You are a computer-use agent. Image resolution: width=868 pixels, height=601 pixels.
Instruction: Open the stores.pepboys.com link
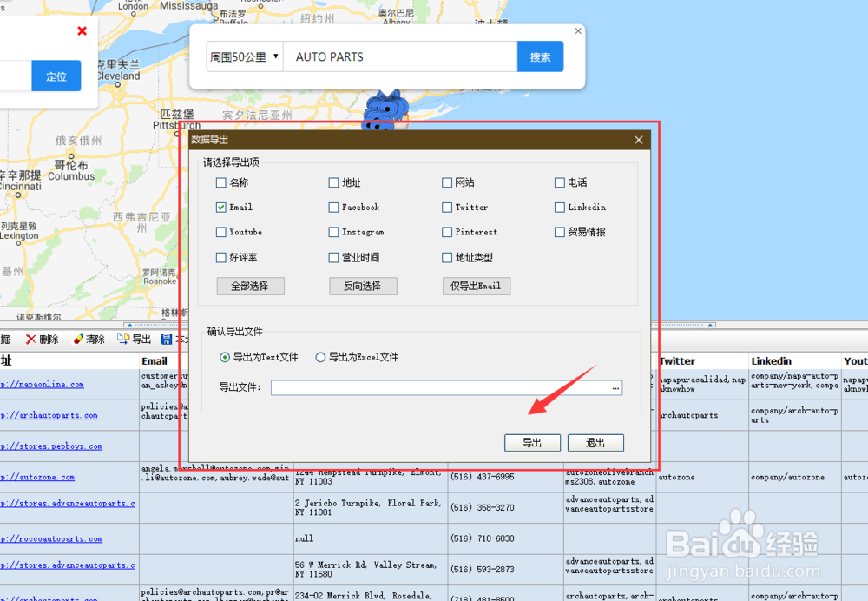(x=51, y=446)
